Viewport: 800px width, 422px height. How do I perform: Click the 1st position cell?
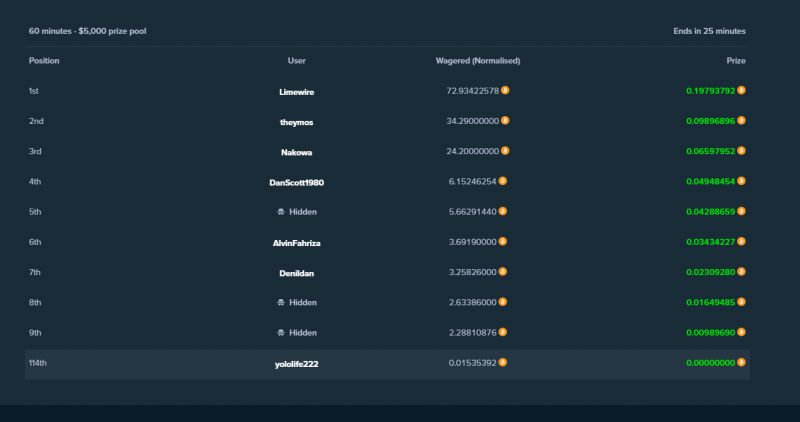(x=34, y=90)
